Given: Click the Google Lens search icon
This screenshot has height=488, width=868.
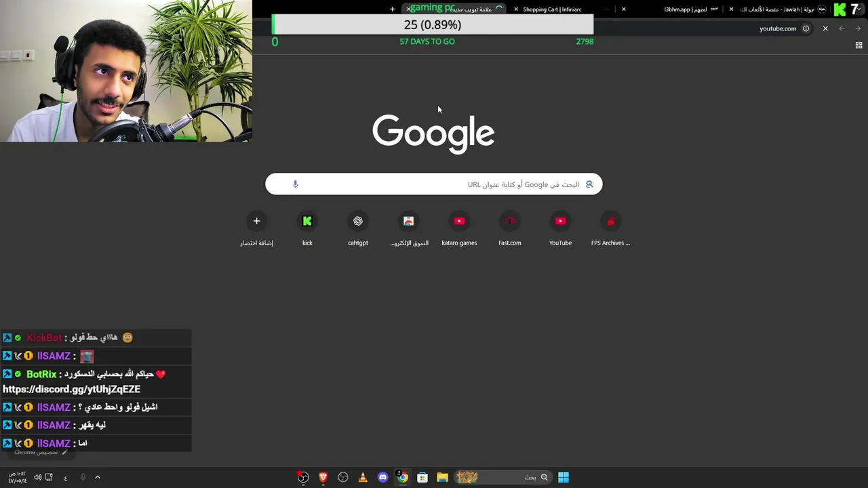Looking at the screenshot, I should (589, 184).
